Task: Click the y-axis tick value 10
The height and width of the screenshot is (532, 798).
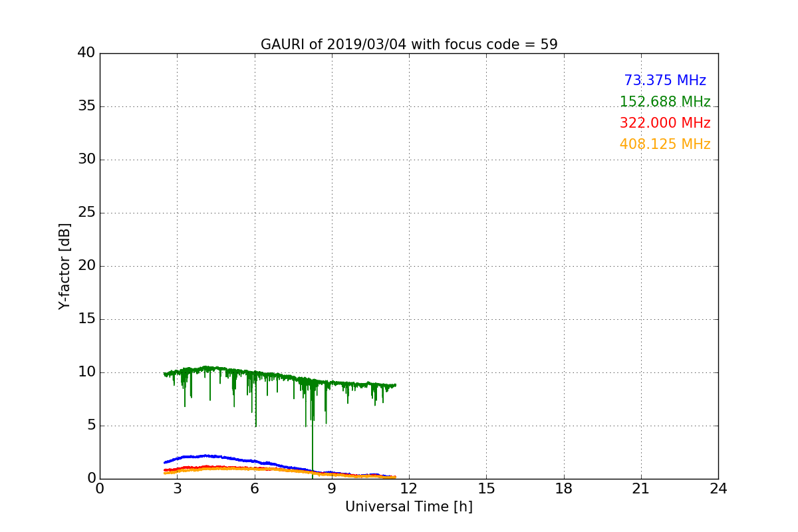Action: coord(86,372)
